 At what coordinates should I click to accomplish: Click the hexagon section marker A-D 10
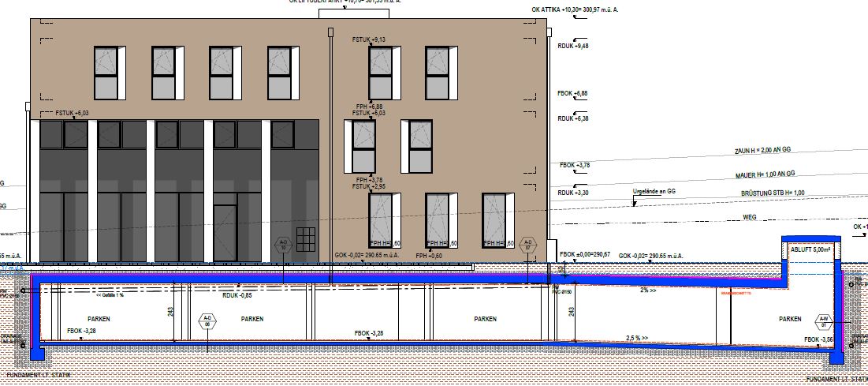283,244
